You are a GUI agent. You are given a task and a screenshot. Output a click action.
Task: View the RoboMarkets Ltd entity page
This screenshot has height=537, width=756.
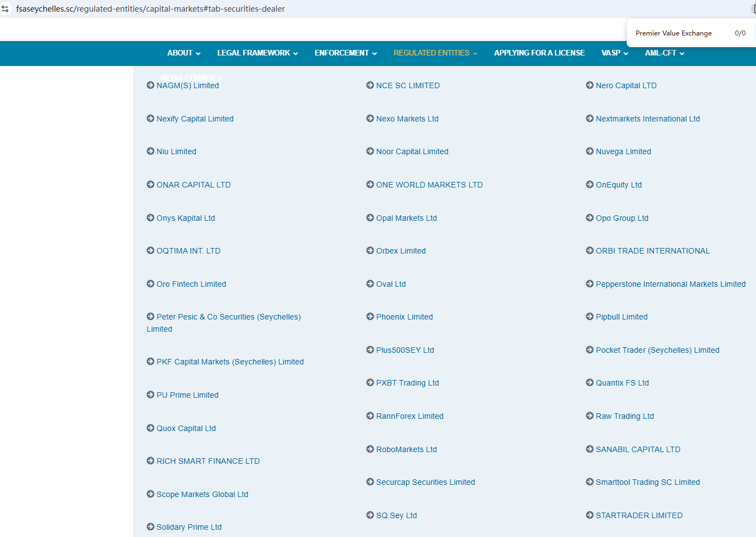(407, 449)
